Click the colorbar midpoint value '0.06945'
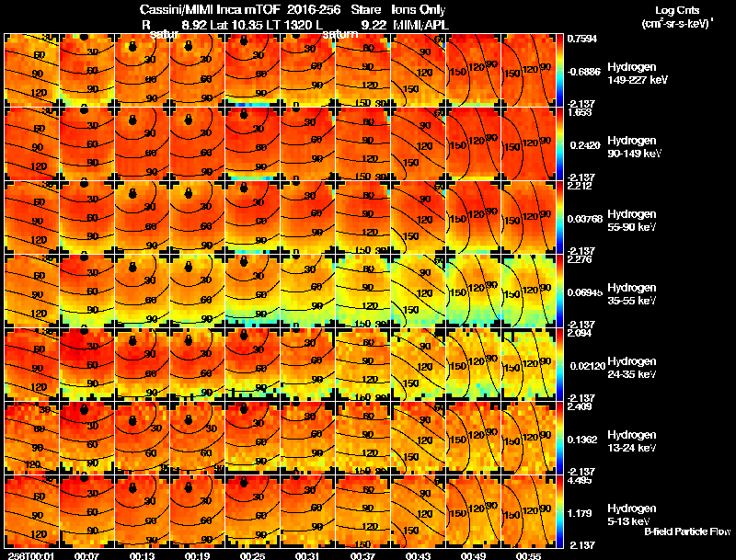This screenshot has height=560, width=736. (x=585, y=292)
